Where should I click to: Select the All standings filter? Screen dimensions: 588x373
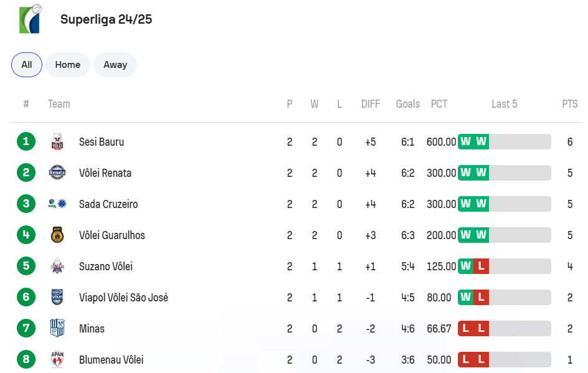(x=27, y=65)
